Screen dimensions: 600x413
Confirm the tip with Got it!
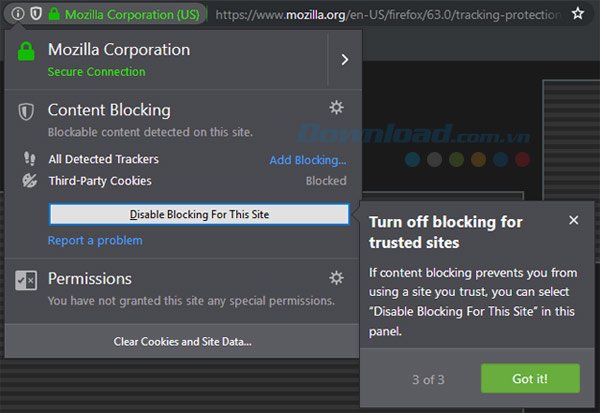coord(529,378)
